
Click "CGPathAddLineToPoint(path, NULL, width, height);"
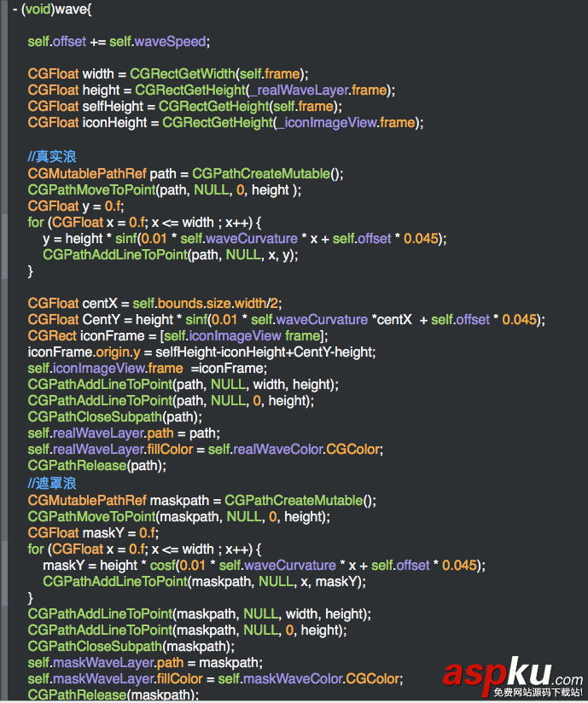(183, 384)
